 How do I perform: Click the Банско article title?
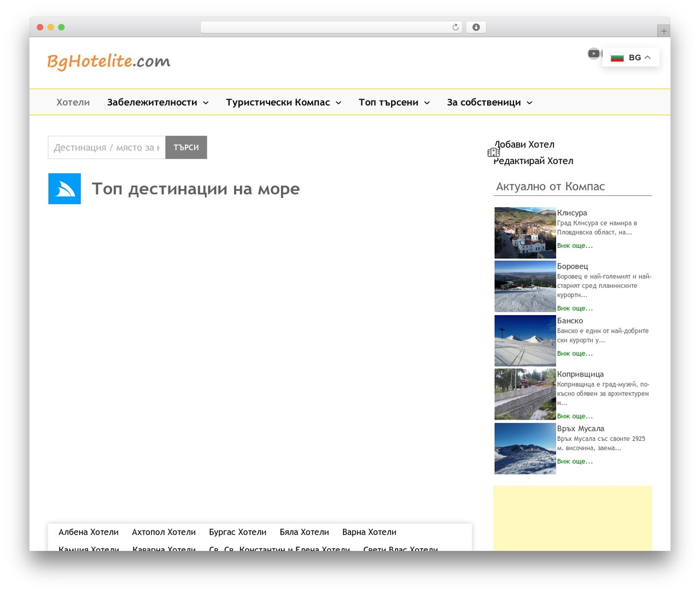coord(570,321)
